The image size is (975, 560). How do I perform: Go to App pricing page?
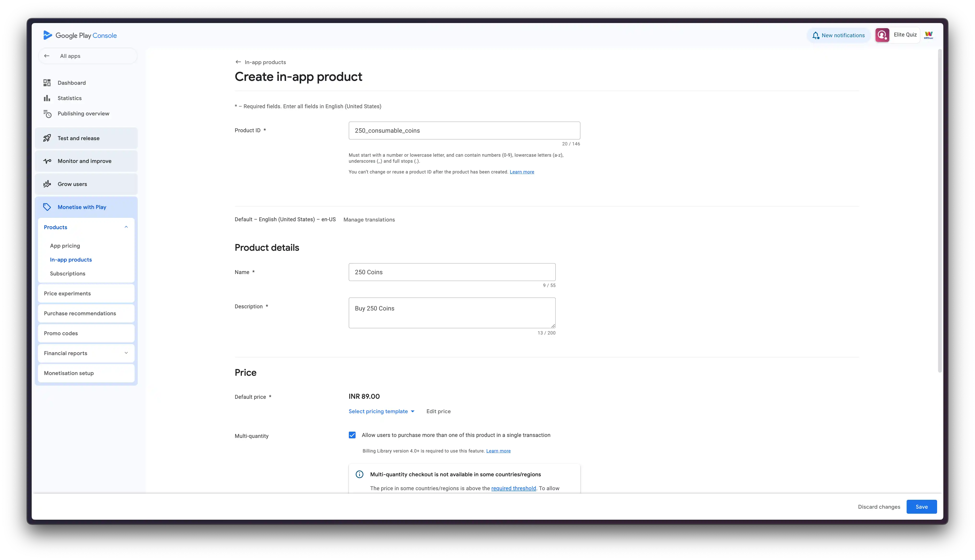pyautogui.click(x=65, y=246)
